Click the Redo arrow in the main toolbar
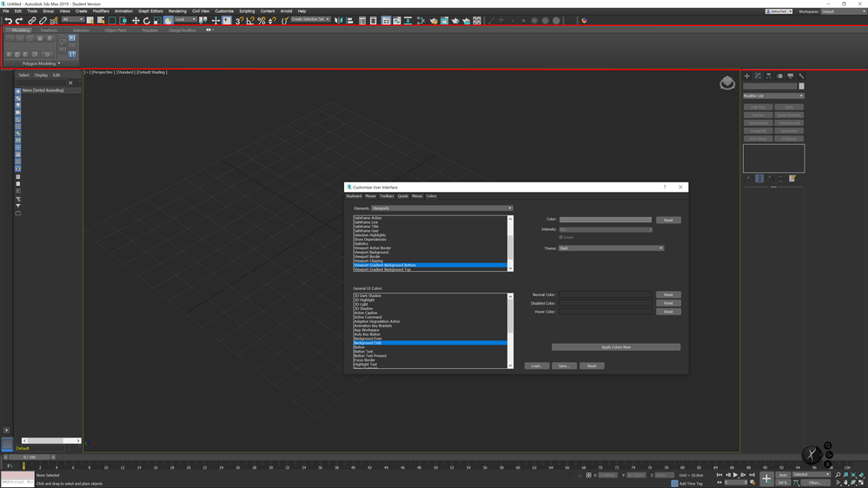The image size is (868, 488). [19, 21]
